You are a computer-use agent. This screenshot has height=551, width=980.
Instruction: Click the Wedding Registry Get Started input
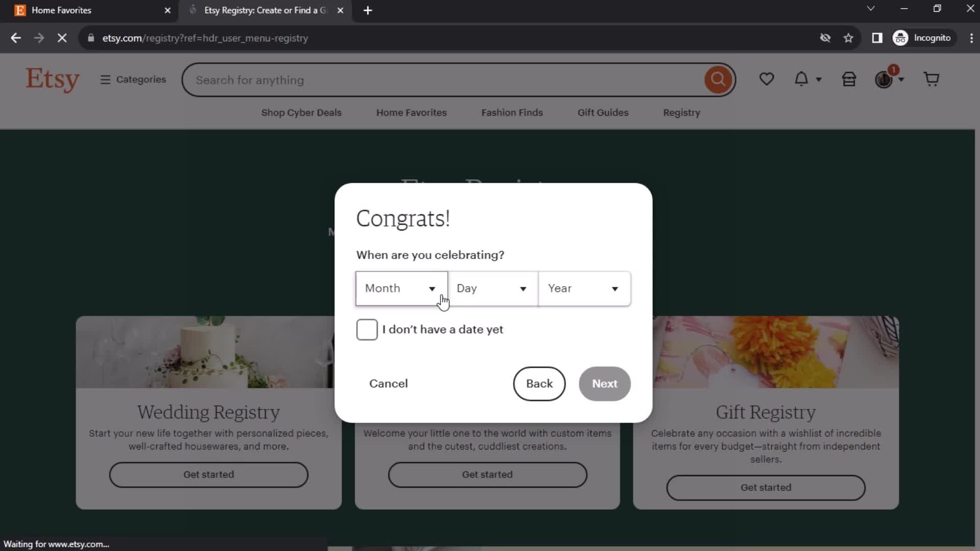tap(209, 474)
